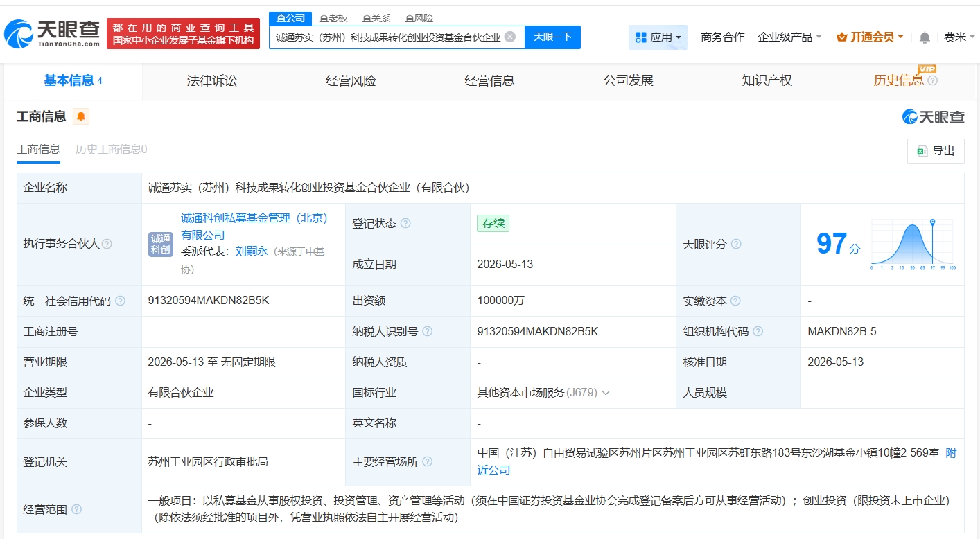Image resolution: width=980 pixels, height=539 pixels.
Task: Click the 2026-05-13 至 无固定期限 value
Action: [x=212, y=362]
